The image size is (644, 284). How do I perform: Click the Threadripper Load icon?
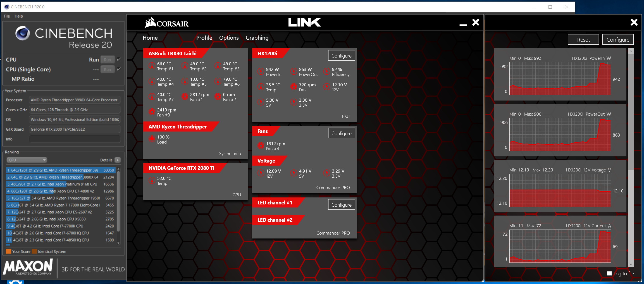pyautogui.click(x=152, y=139)
